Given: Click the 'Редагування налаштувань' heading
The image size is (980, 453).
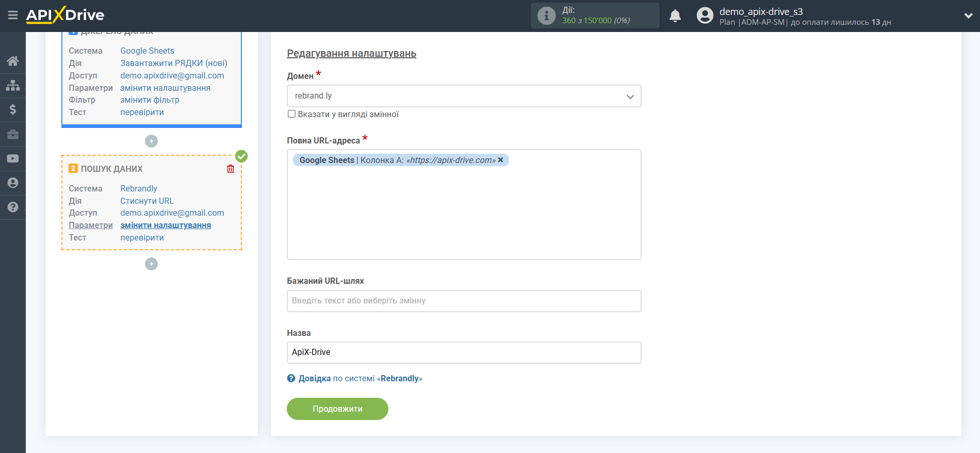Looking at the screenshot, I should [351, 53].
